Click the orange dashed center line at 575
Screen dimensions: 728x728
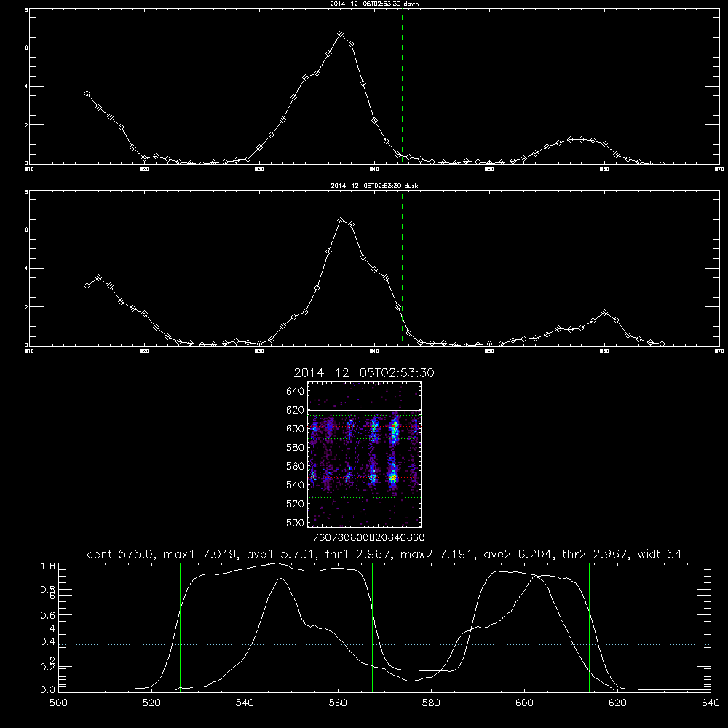click(x=408, y=627)
